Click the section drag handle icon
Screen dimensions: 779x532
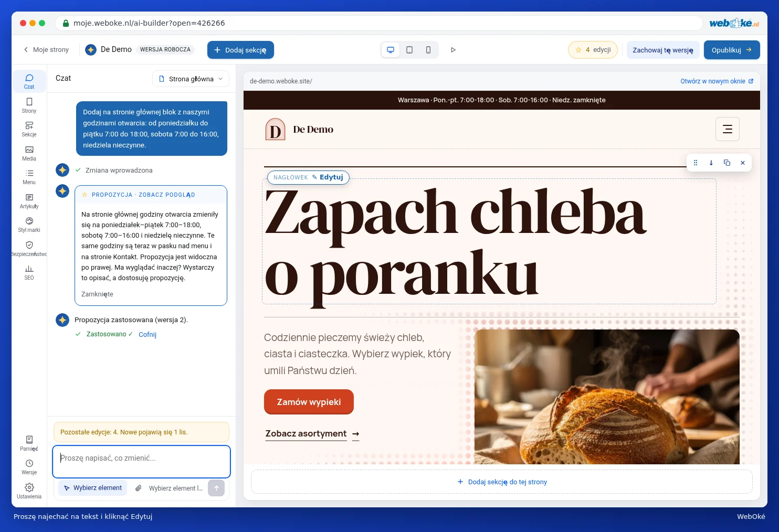click(x=695, y=163)
